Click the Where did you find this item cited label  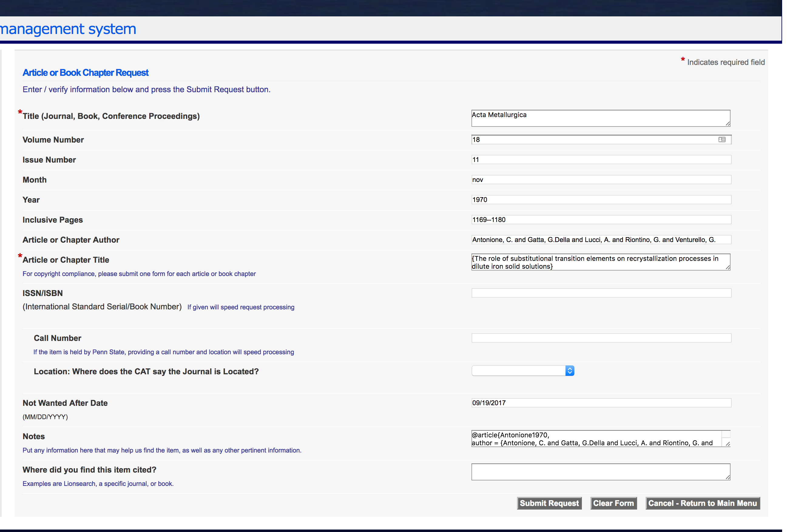click(x=89, y=470)
